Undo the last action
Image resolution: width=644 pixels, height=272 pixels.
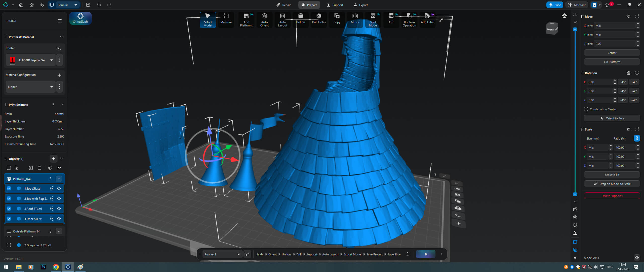[x=99, y=5]
